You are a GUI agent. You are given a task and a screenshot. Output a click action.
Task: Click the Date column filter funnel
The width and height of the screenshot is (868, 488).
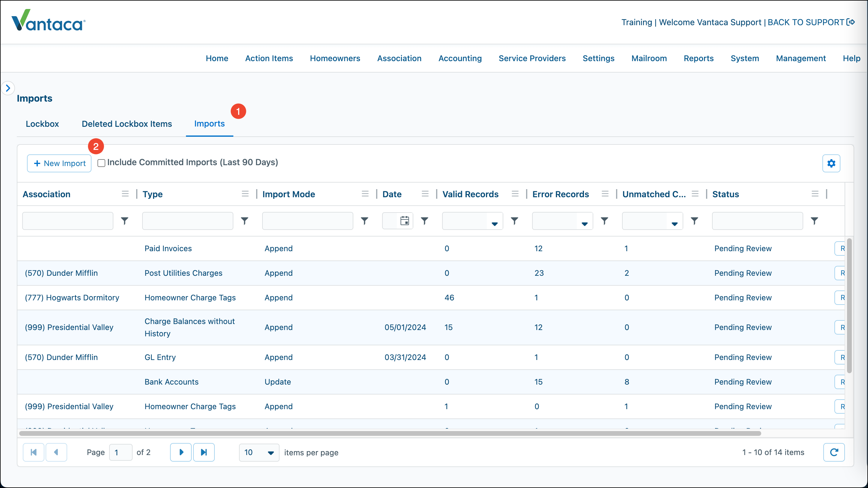coord(425,221)
